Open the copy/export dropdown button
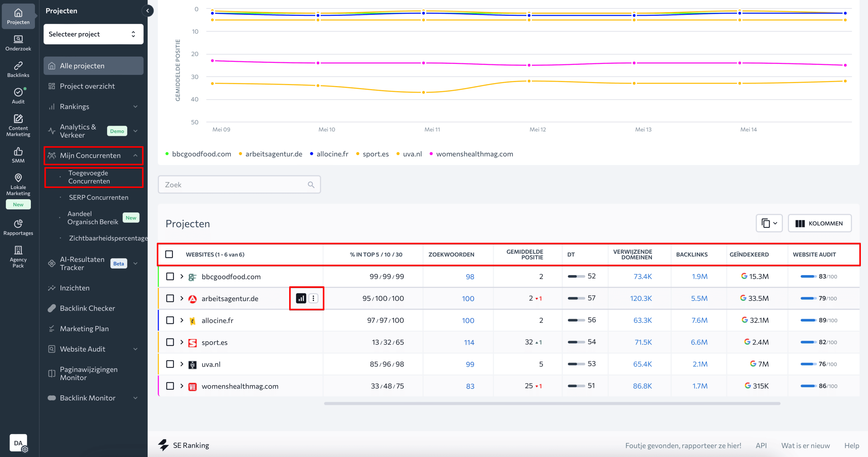This screenshot has width=868, height=457. click(x=769, y=223)
